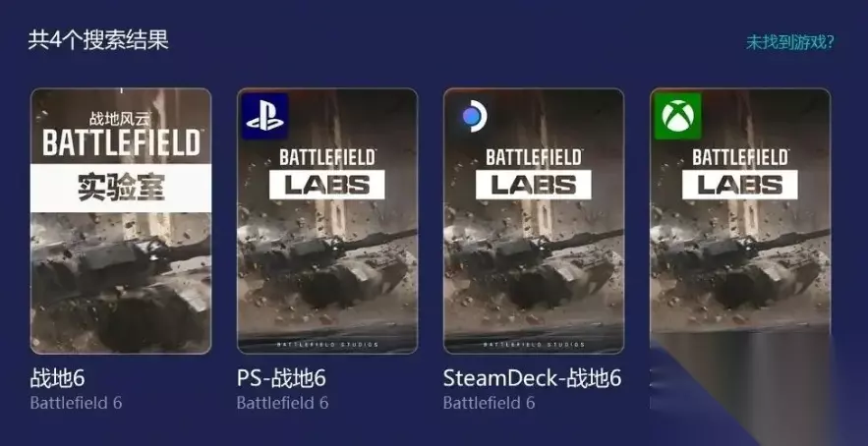Open the 未找到游戏? link

790,42
